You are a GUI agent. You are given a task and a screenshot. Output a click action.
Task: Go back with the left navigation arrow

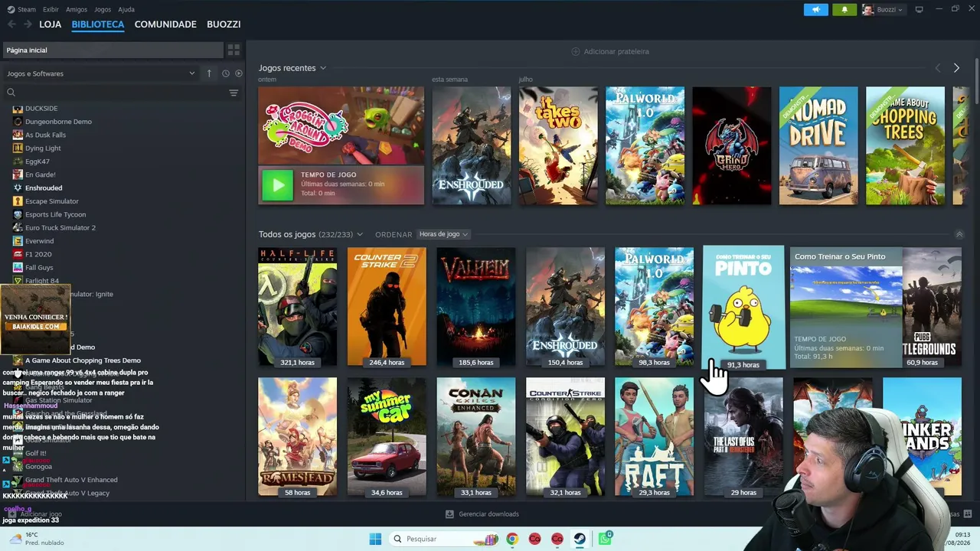tap(11, 24)
